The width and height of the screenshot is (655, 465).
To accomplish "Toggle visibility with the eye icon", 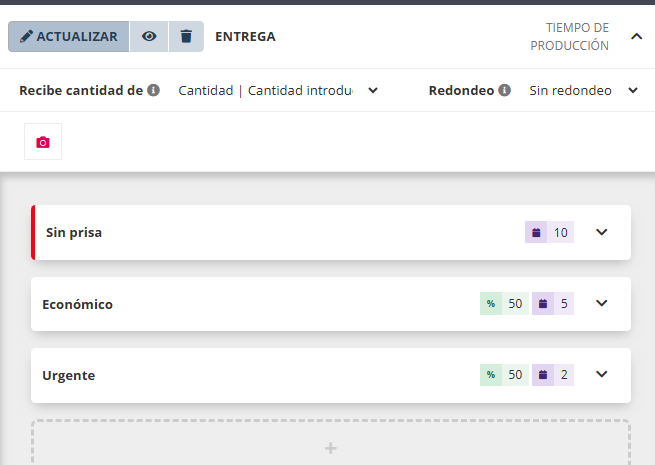I will tap(149, 37).
